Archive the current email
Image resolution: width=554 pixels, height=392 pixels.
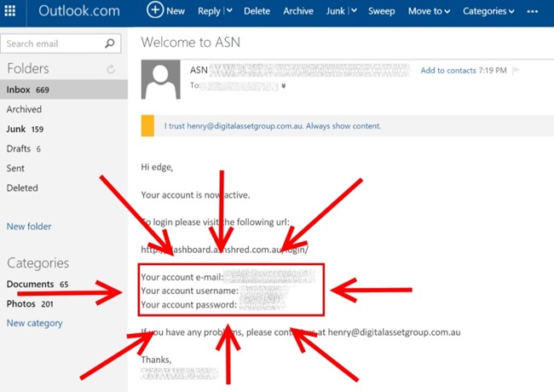297,11
